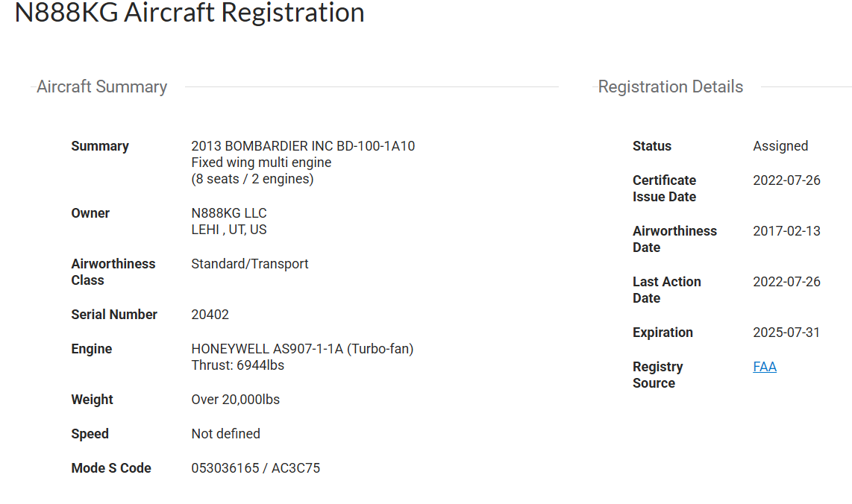
Task: Click the 2013 BOMBARDIER INC BD-100-1A10 text
Action: [x=303, y=146]
